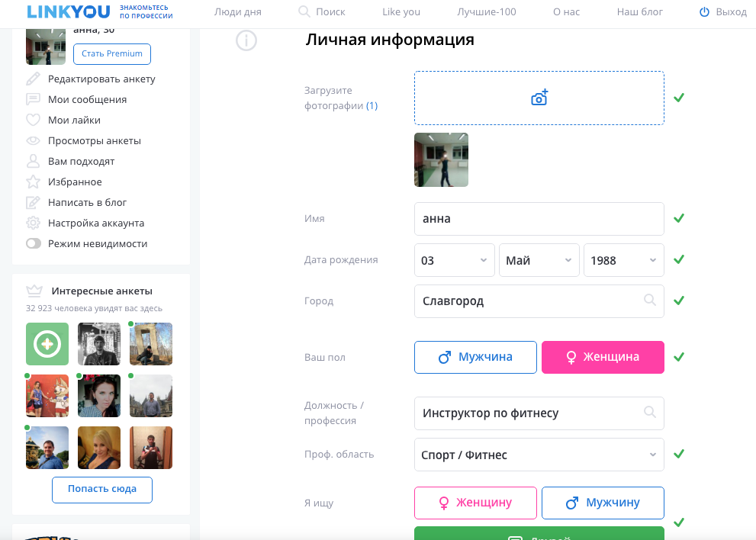The image size is (756, 540).
Task: Click the speech bubble icon for Мои сообщения
Action: point(33,99)
